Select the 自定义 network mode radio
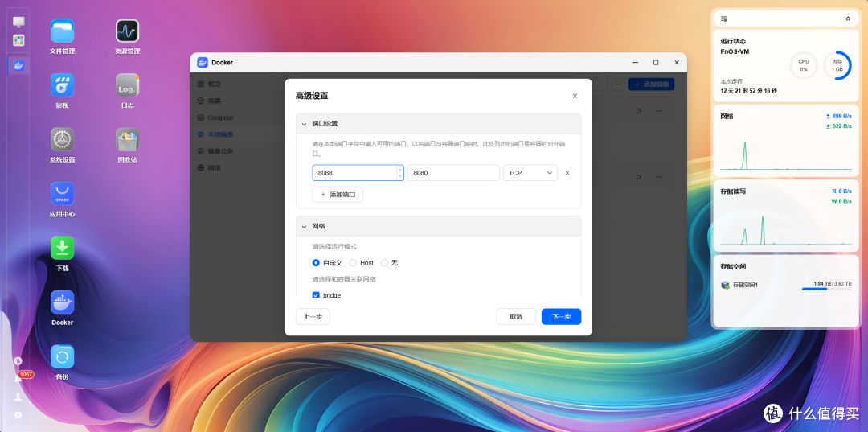Screen dimensions: 868x432 click(x=316, y=262)
